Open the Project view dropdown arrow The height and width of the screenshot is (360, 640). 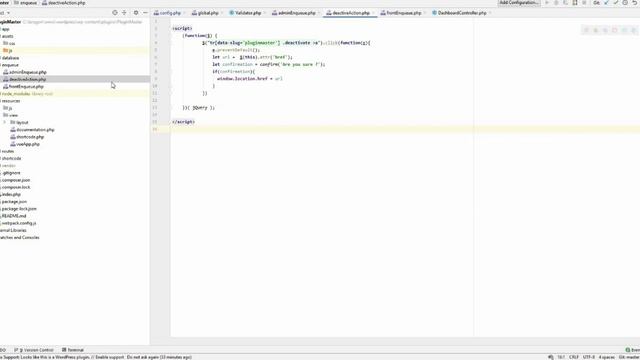coord(8,13)
